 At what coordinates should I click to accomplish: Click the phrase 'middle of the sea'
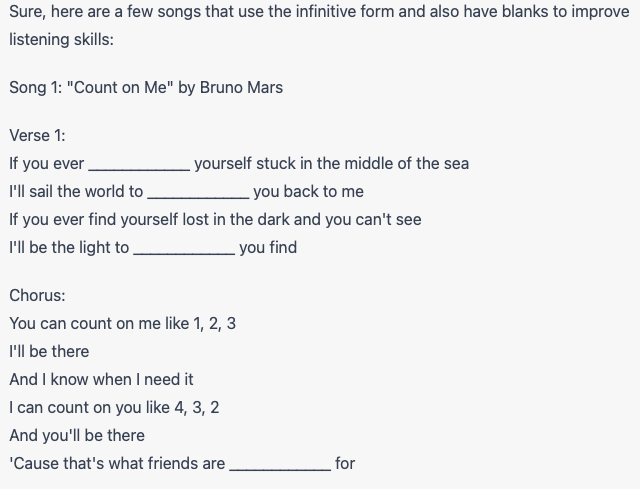tap(407, 164)
